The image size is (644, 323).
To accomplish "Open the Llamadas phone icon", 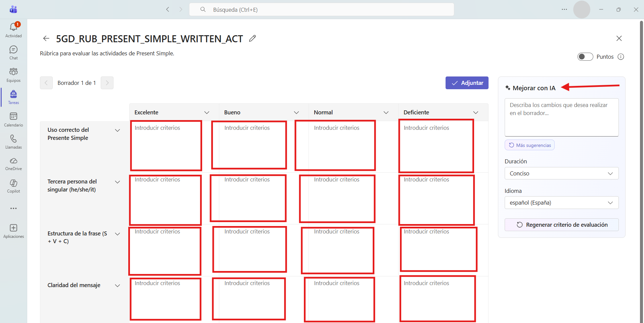I will tap(13, 142).
